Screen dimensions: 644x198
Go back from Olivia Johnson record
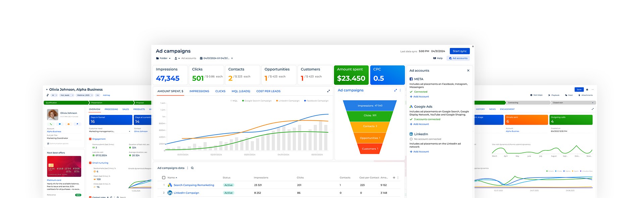(x=47, y=90)
